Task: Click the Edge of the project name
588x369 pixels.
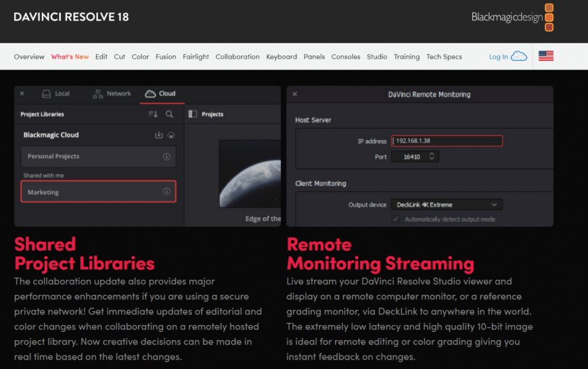Action: coord(263,219)
